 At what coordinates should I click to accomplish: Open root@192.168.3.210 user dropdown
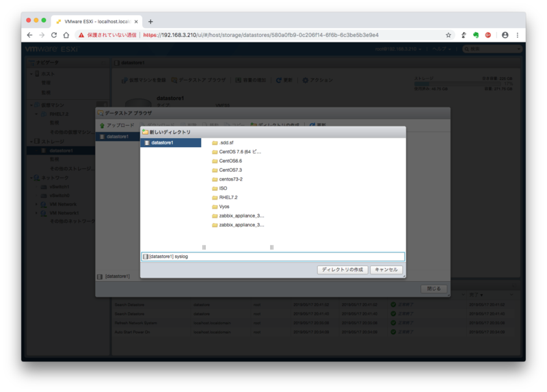pos(399,49)
